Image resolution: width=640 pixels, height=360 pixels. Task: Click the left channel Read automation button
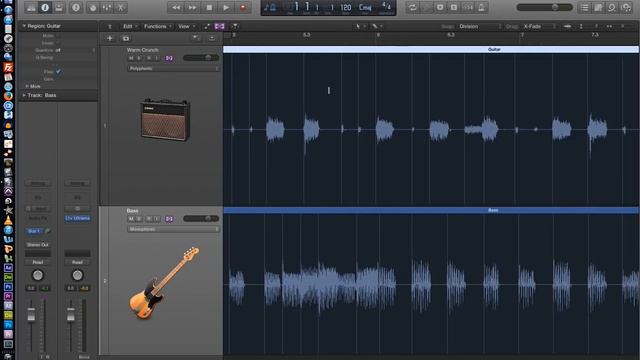[38, 262]
